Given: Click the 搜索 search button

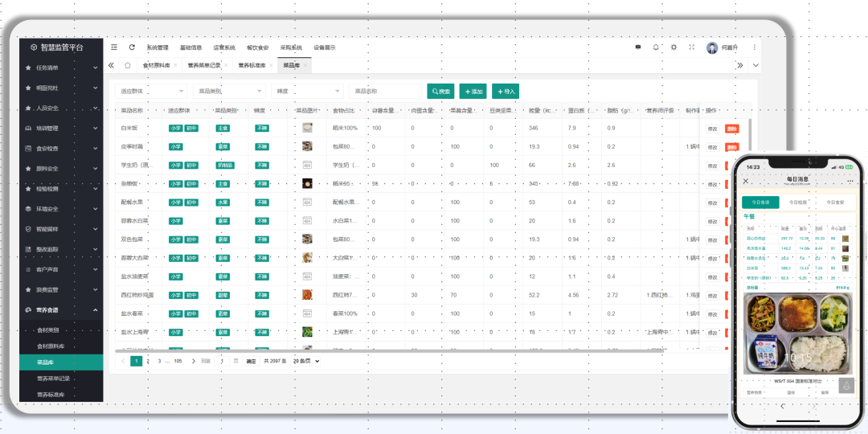Looking at the screenshot, I should 440,92.
